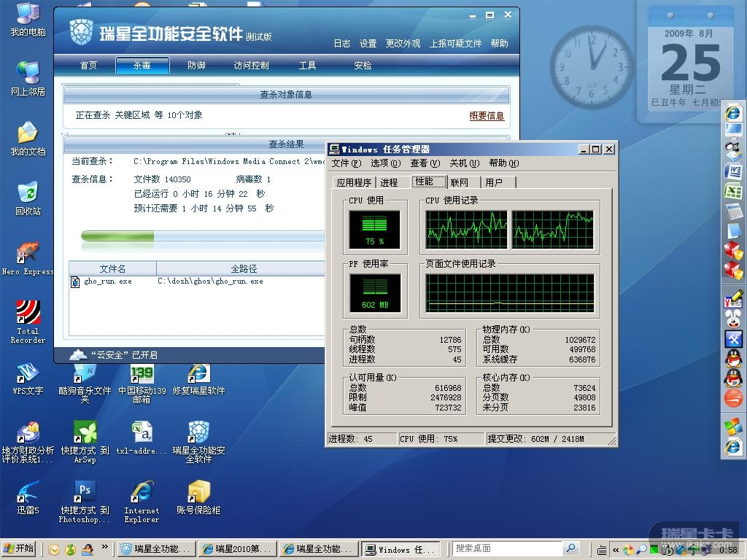This screenshot has height=560, width=747.
Task: Open the 文件(F) menu in Task Manager
Action: [347, 163]
